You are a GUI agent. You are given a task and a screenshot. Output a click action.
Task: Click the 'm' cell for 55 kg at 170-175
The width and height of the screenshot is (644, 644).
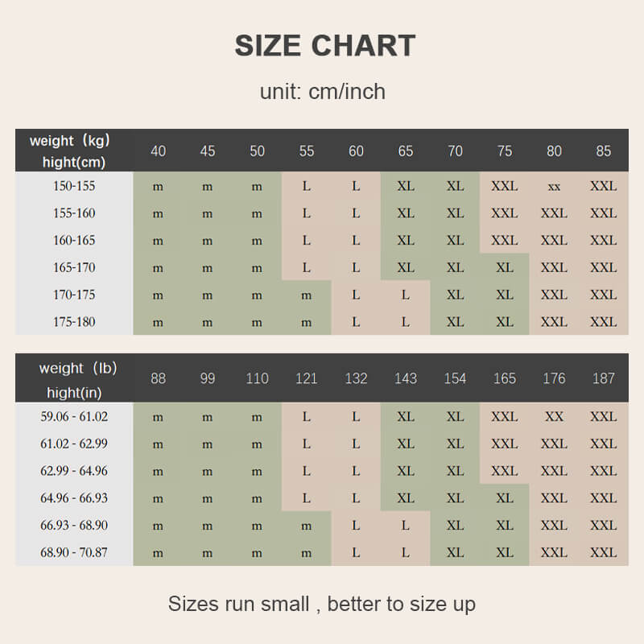coord(307,295)
